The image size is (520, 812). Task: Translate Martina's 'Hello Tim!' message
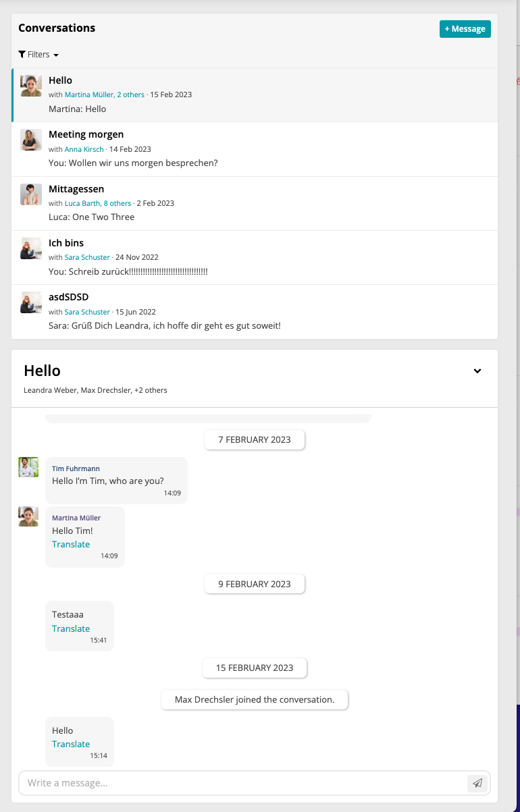click(70, 544)
